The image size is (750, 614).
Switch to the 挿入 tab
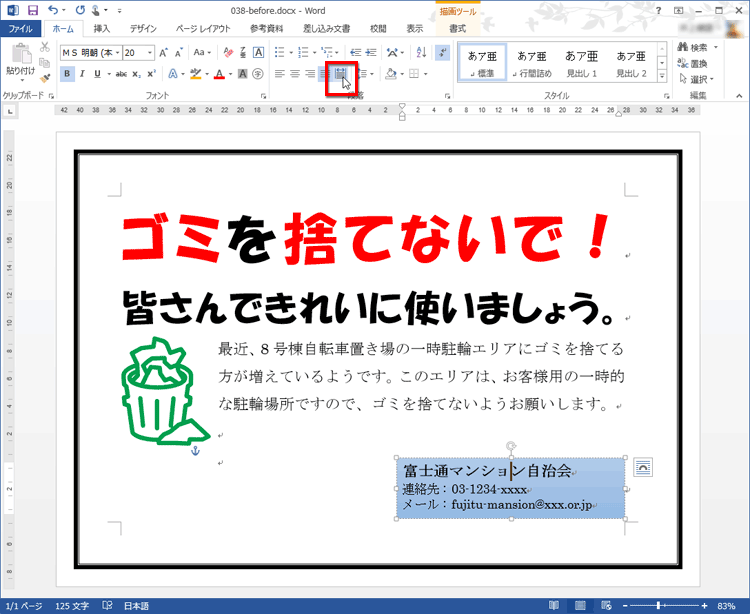click(x=101, y=29)
